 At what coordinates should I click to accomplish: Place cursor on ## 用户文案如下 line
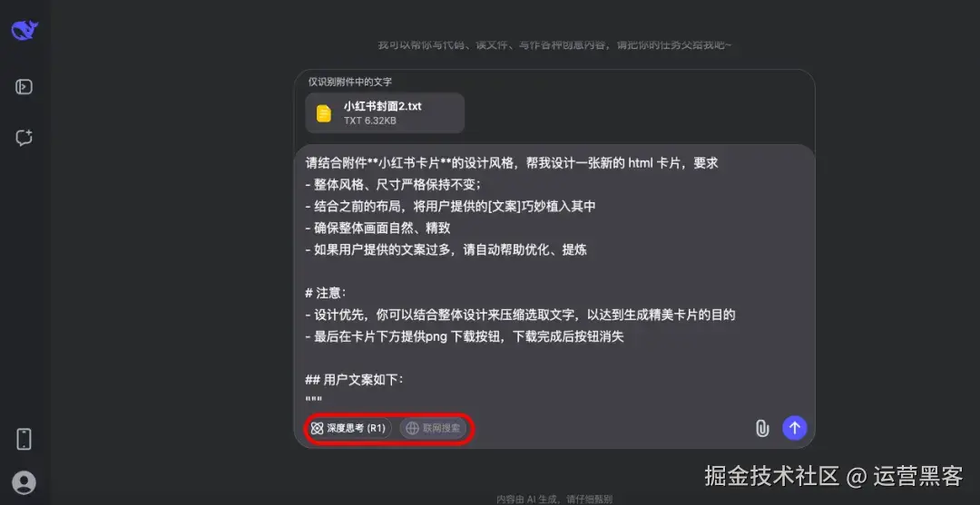pyautogui.click(x=355, y=380)
